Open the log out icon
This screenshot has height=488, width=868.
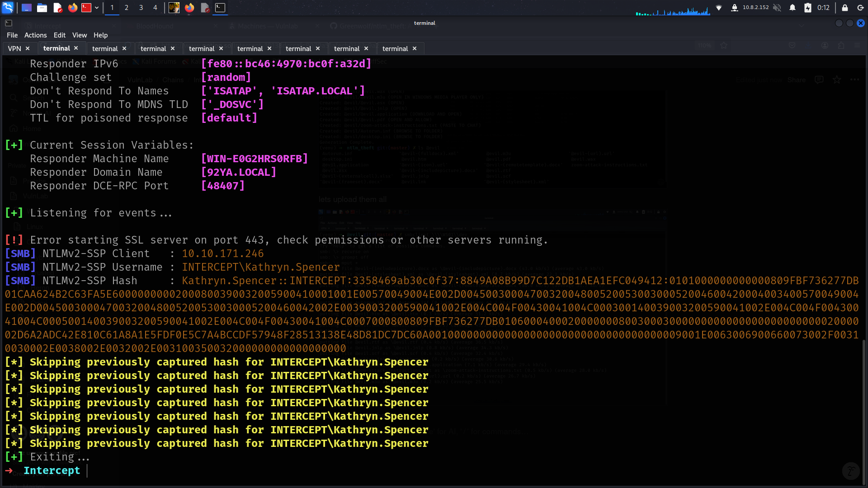(x=860, y=8)
